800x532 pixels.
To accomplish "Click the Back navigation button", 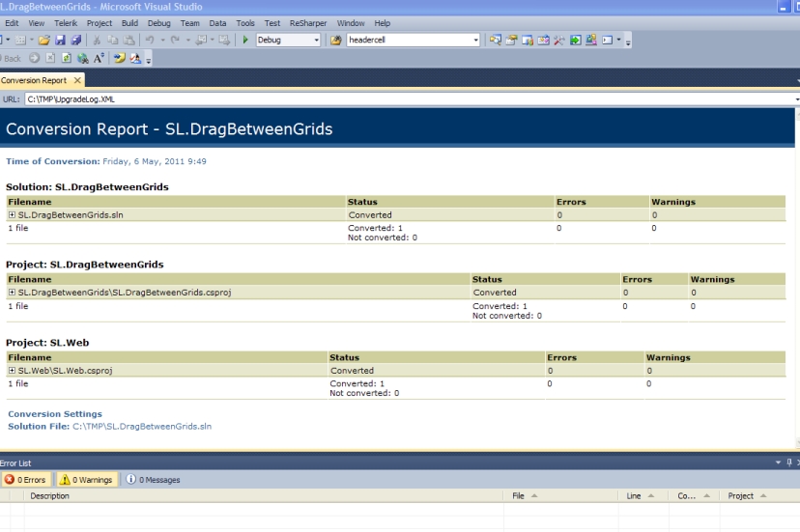I will point(13,58).
